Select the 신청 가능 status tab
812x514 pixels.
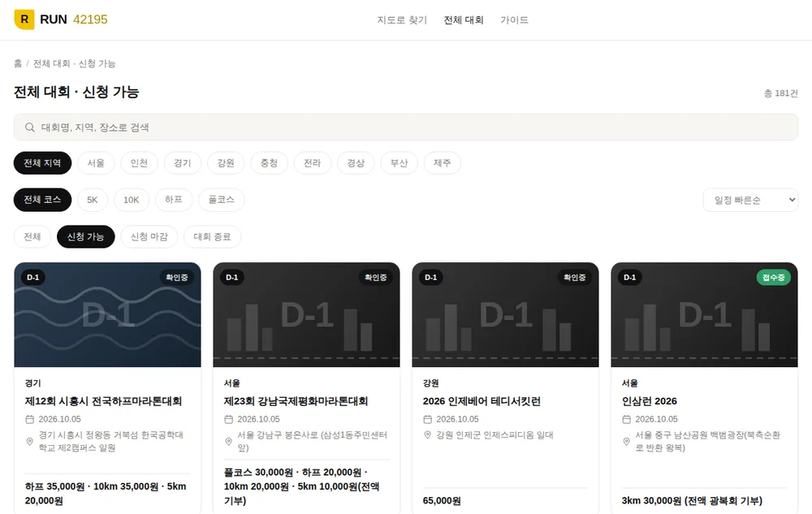[86, 236]
